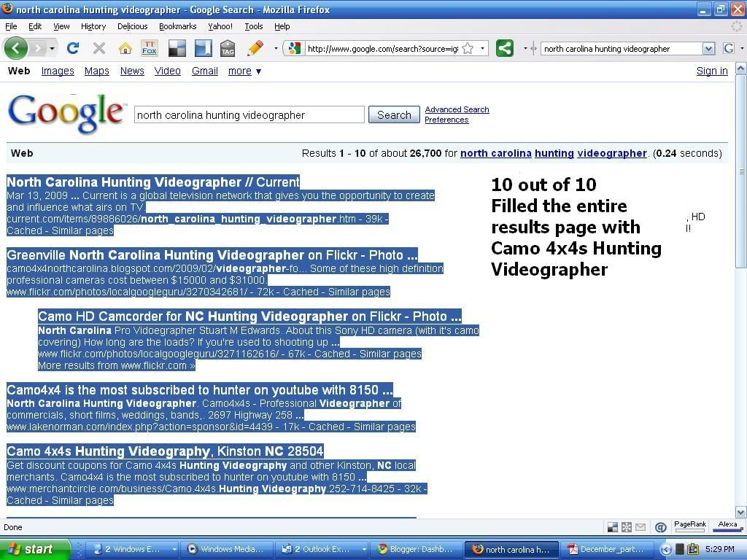The image size is (747, 560).
Task: Expand the Google more menu
Action: pos(245,71)
